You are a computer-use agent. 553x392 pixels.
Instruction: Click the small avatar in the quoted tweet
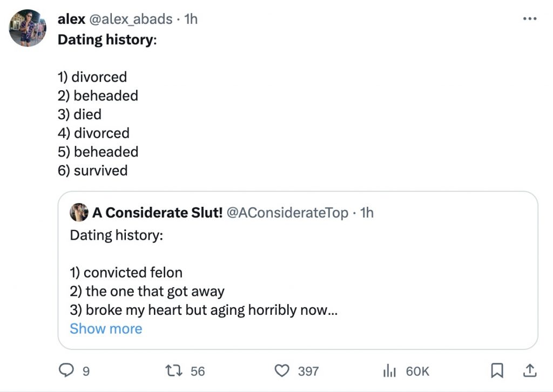79,213
